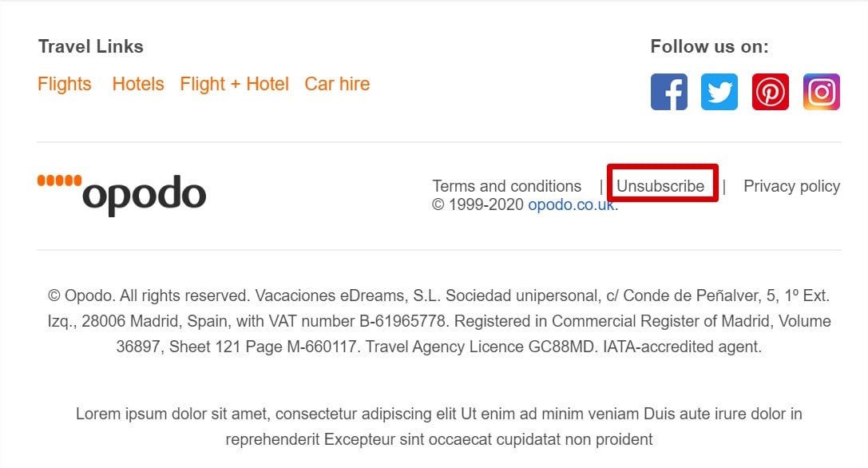The image size is (868, 468).
Task: Follow the opodo.co.uk hyperlink
Action: click(x=571, y=204)
